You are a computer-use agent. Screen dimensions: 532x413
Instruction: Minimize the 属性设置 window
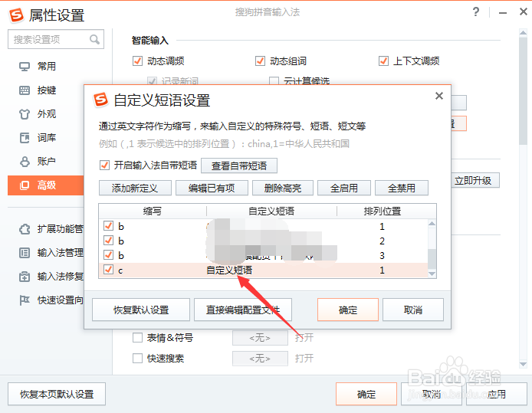(x=503, y=12)
